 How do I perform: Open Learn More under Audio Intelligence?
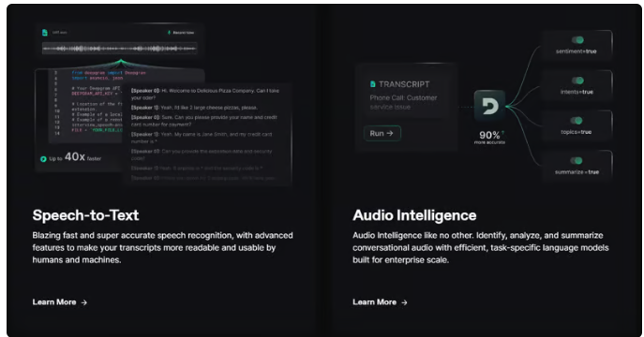[381, 302]
